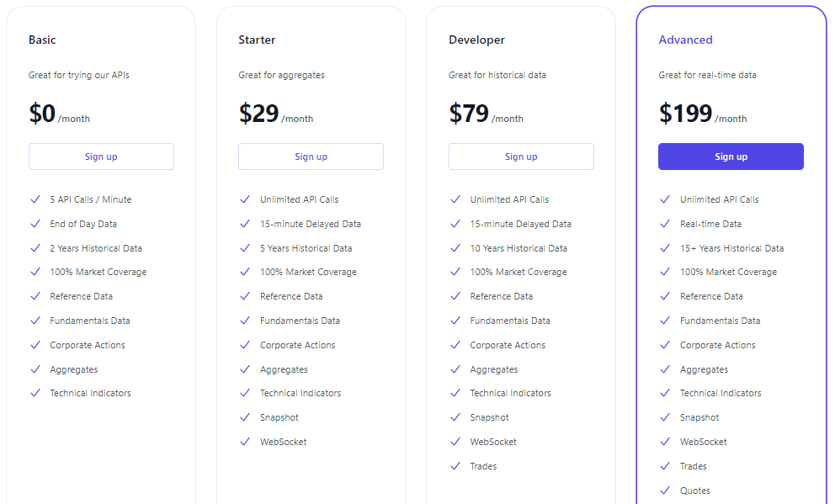Click the checkmark beside "Quotes" in Advanced
The image size is (835, 504).
[664, 491]
